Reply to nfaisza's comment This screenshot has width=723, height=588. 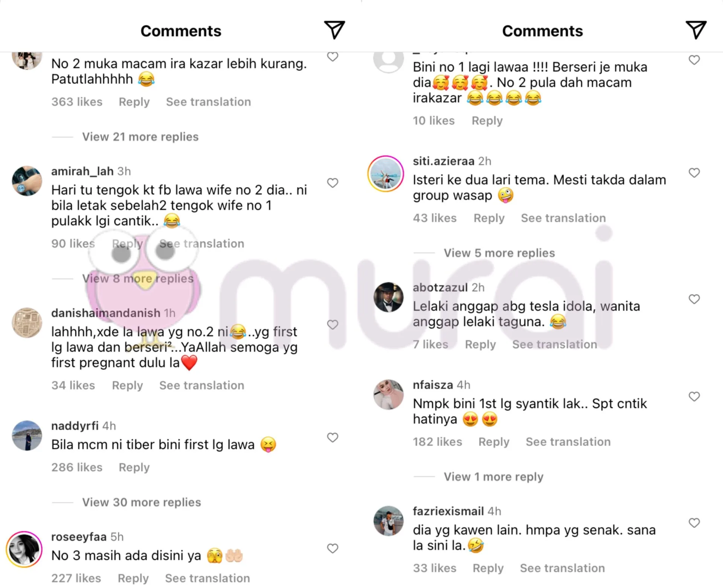pos(494,442)
